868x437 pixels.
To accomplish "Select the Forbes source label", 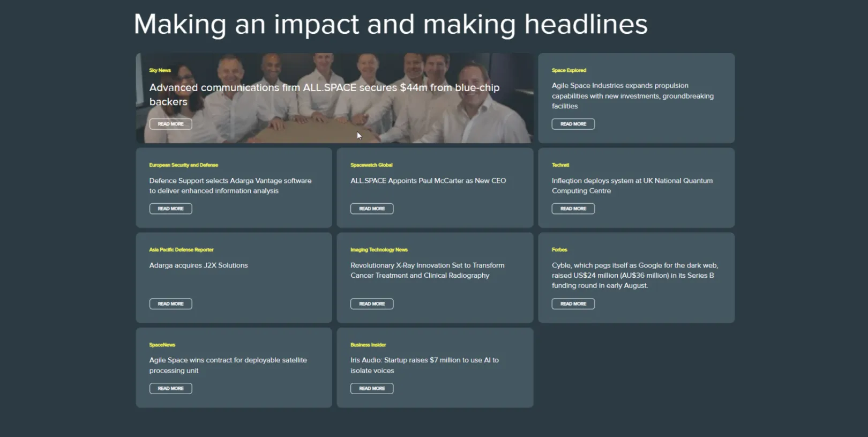I will pos(559,250).
